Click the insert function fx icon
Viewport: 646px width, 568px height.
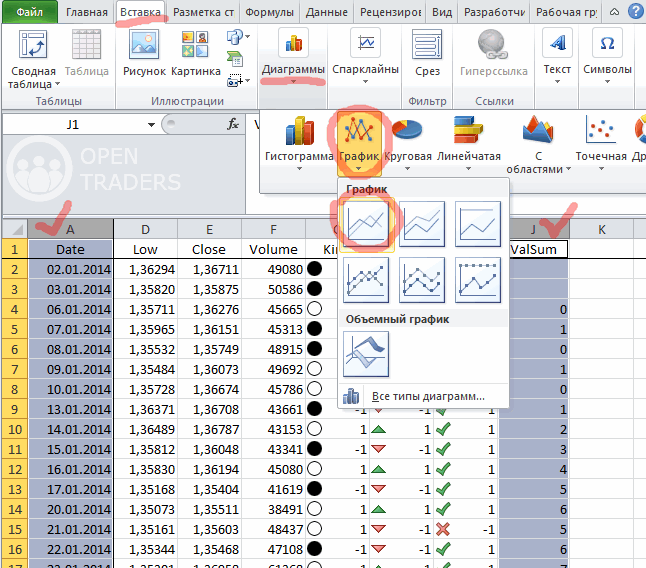(x=233, y=124)
